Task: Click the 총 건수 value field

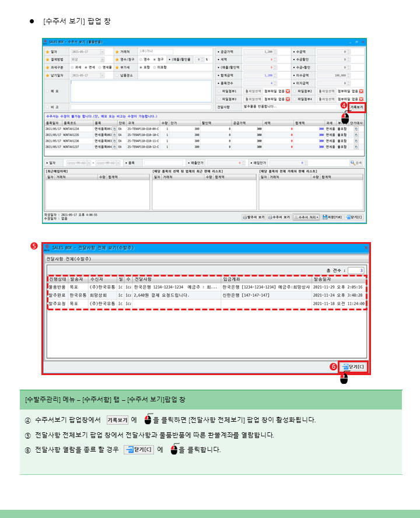Action: (x=356, y=271)
